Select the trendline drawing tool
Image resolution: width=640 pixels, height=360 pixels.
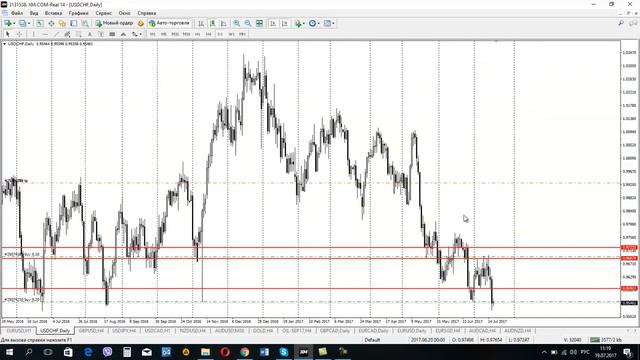pos(56,34)
